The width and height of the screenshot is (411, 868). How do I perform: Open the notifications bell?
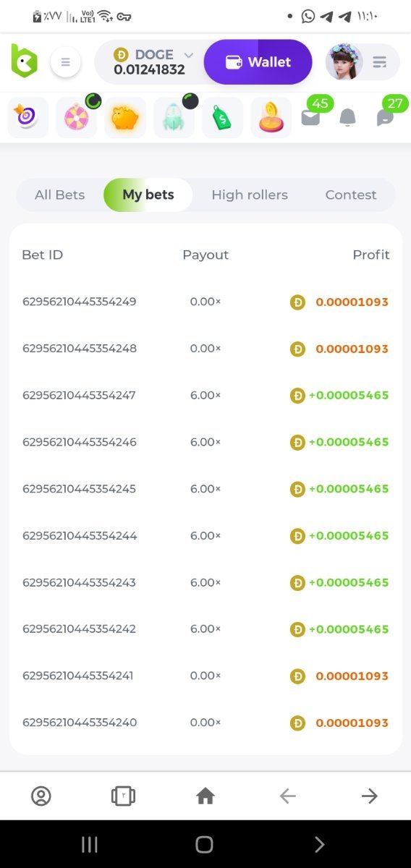[348, 117]
